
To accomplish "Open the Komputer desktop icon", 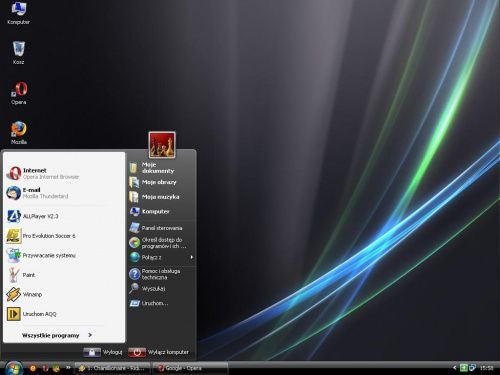I will [x=19, y=13].
